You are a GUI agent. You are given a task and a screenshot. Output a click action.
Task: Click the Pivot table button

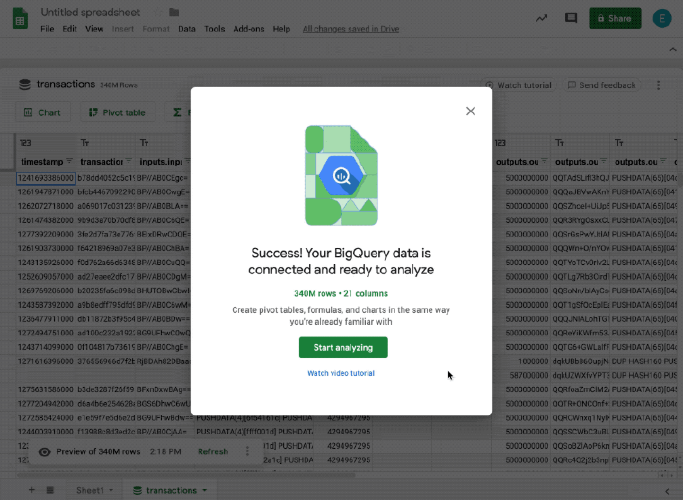(118, 112)
